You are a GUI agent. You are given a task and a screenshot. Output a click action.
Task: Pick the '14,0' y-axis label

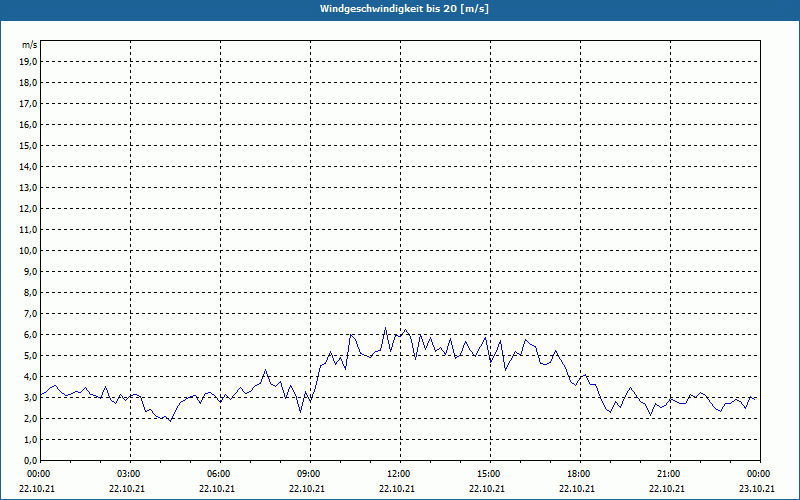click(x=28, y=166)
